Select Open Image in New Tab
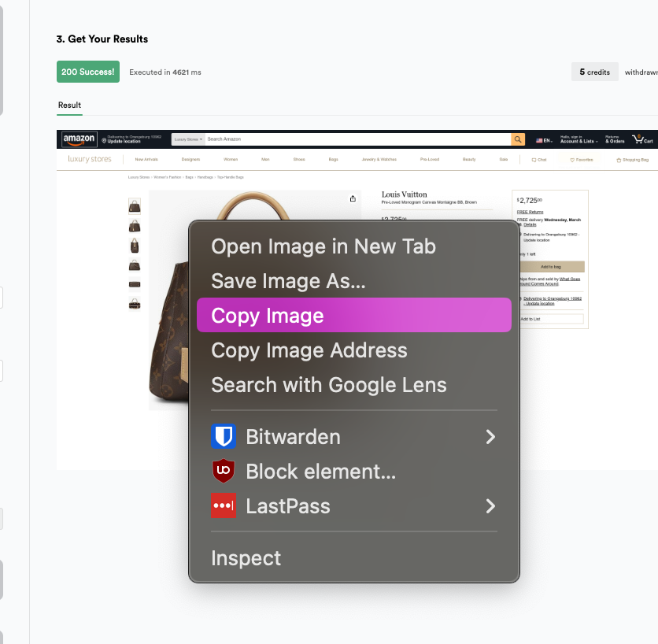The width and height of the screenshot is (658, 644). click(x=353, y=246)
